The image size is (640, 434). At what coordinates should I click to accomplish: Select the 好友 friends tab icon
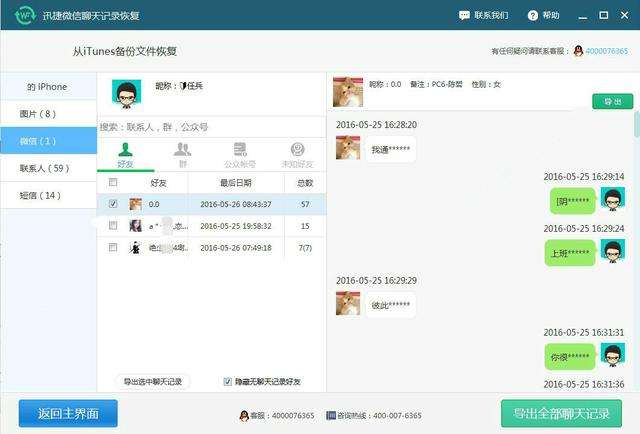tap(125, 150)
